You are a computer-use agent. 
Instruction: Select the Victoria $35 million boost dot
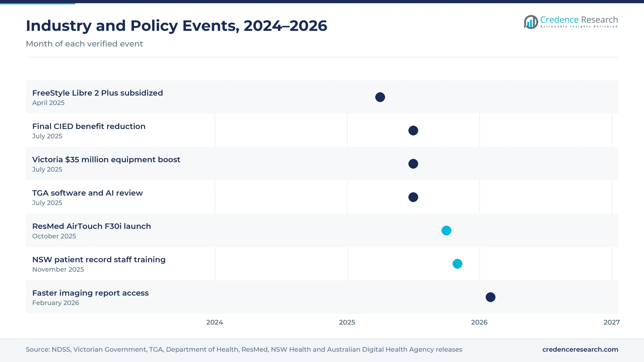[413, 164]
